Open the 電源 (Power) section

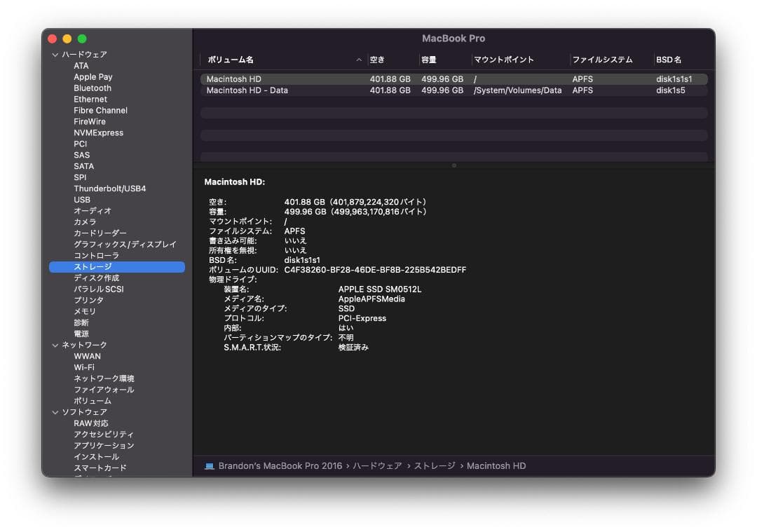pos(81,333)
